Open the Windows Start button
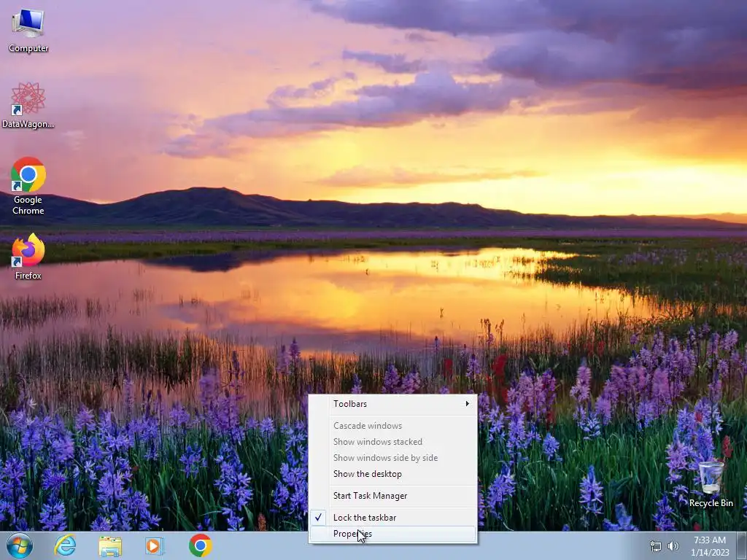Image resolution: width=747 pixels, height=560 pixels. coord(20,545)
